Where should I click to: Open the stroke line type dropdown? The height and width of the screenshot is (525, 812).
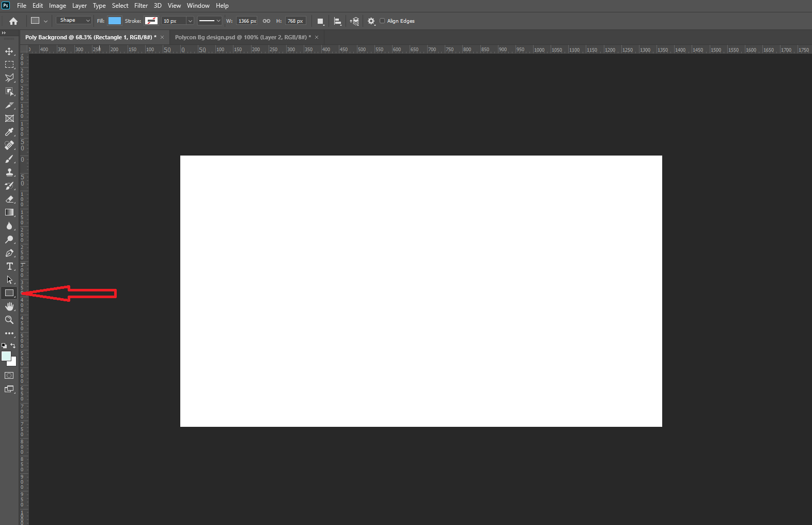point(210,21)
